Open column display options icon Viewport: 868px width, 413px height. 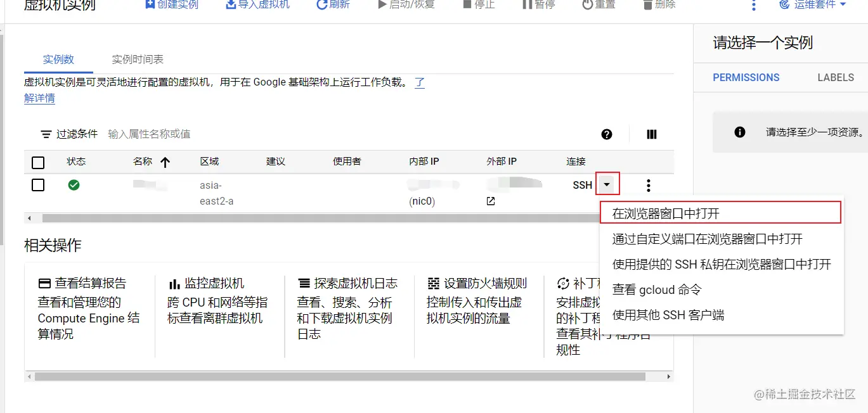(x=651, y=134)
